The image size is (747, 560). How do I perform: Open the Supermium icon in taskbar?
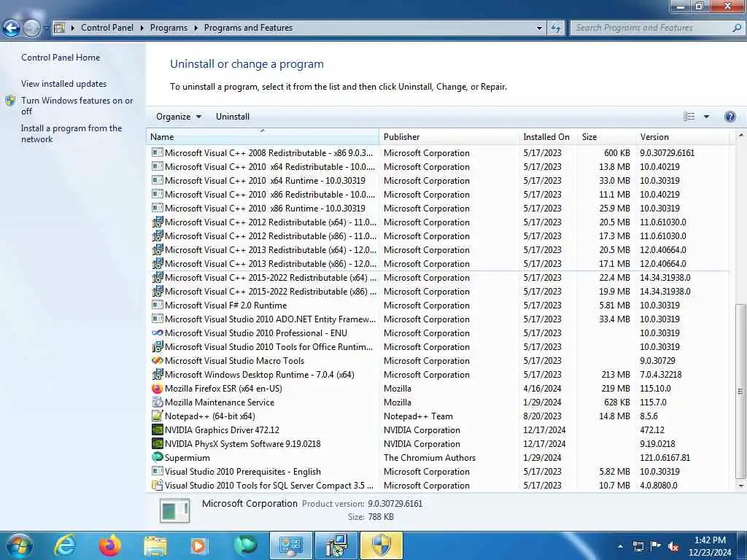click(246, 545)
